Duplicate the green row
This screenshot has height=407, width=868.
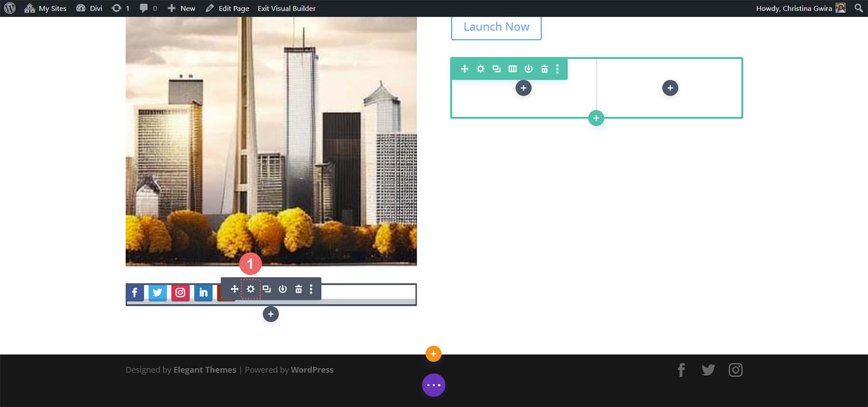(x=496, y=69)
